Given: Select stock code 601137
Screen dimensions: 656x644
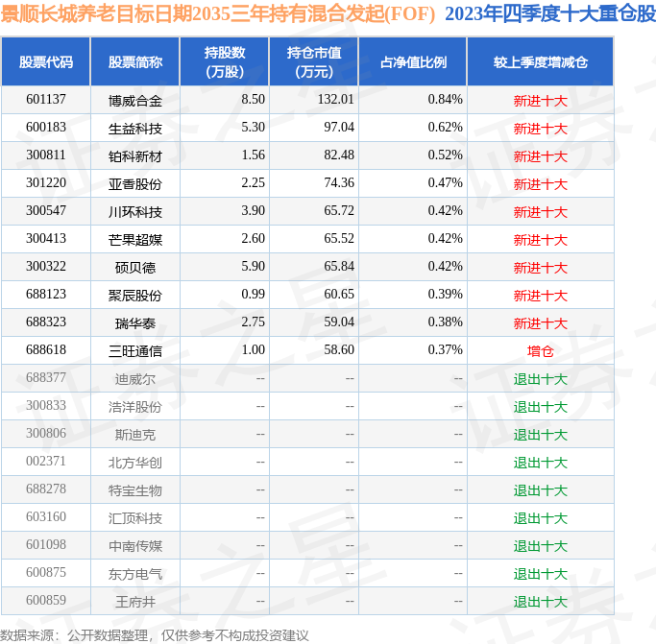Looking at the screenshot, I should click(46, 99).
